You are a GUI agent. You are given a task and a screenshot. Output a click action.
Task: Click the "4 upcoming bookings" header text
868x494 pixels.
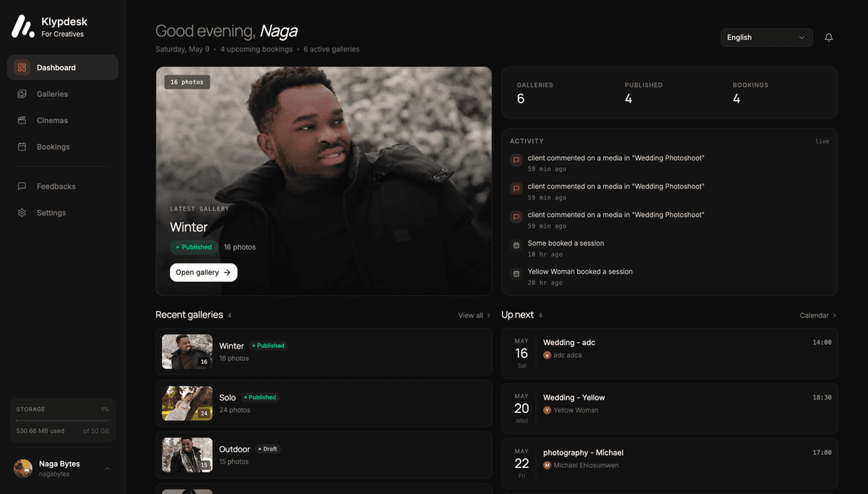coord(256,49)
